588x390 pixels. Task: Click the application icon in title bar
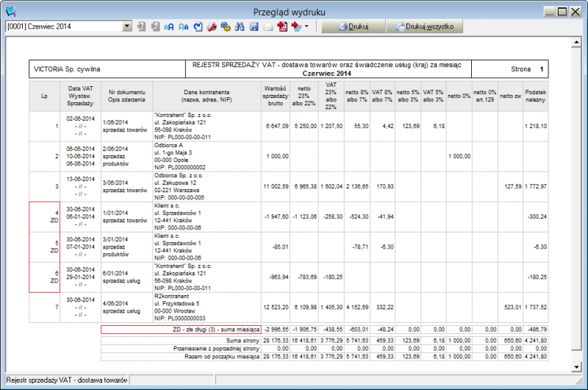click(10, 11)
